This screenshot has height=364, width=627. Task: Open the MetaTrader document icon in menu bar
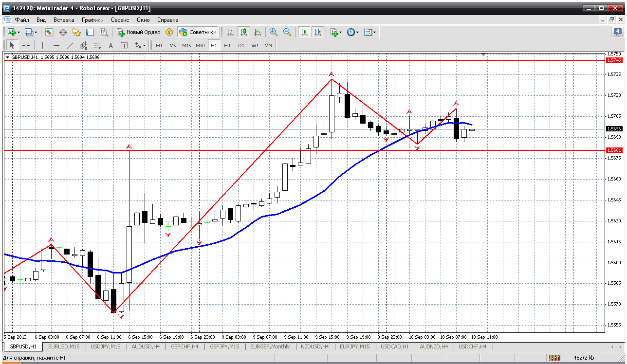[7, 20]
